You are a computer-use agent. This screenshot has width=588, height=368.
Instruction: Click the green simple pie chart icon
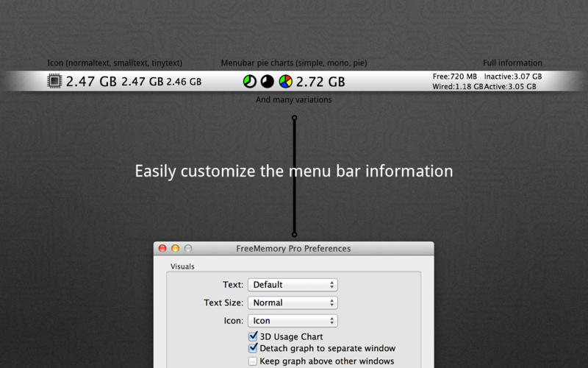[x=250, y=82]
